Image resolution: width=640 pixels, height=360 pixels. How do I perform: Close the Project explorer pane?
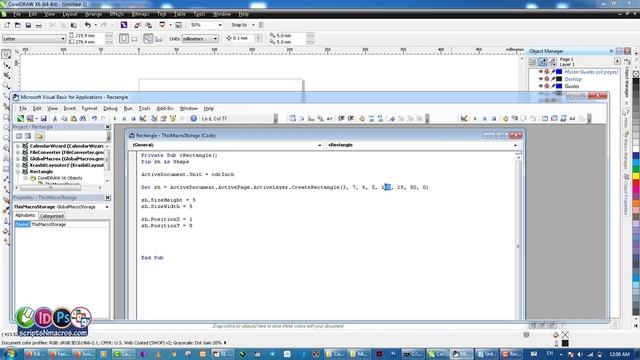coord(108,127)
